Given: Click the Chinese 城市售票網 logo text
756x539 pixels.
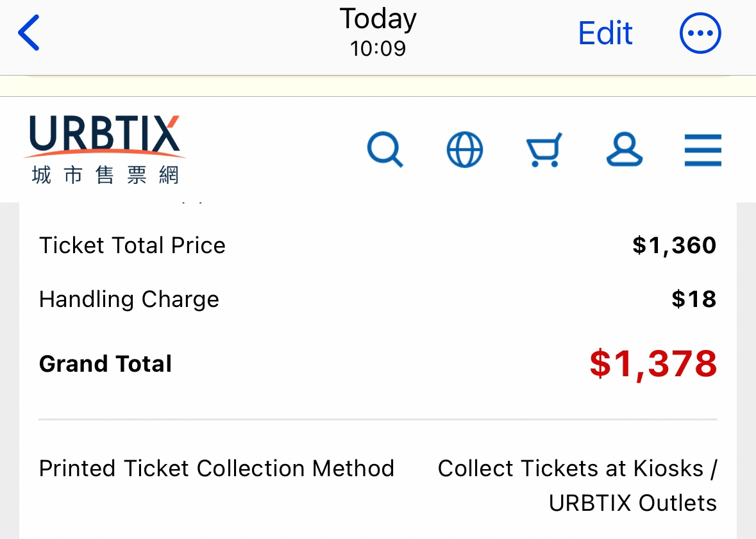Looking at the screenshot, I should (105, 175).
